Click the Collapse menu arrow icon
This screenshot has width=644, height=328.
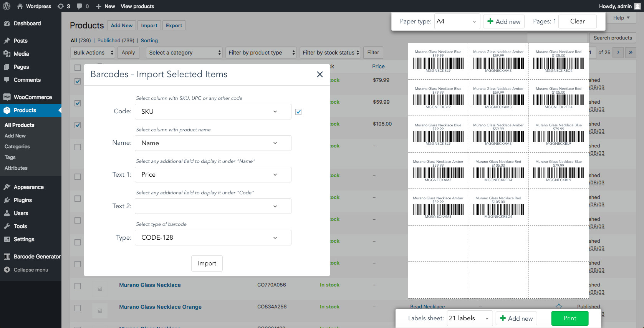tap(7, 270)
